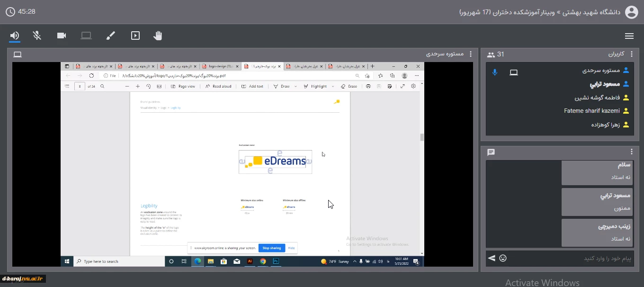Open PDF settings gear
This screenshot has height=287, width=644.
pyautogui.click(x=413, y=86)
